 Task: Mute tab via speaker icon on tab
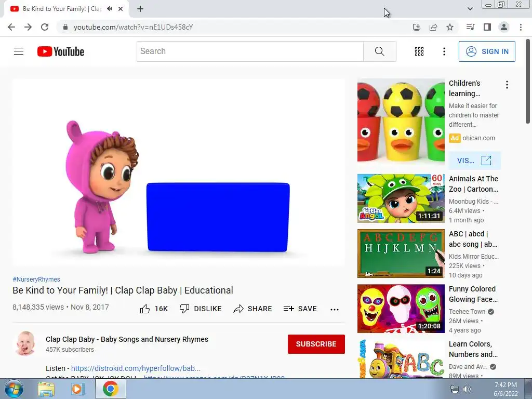[x=109, y=9]
